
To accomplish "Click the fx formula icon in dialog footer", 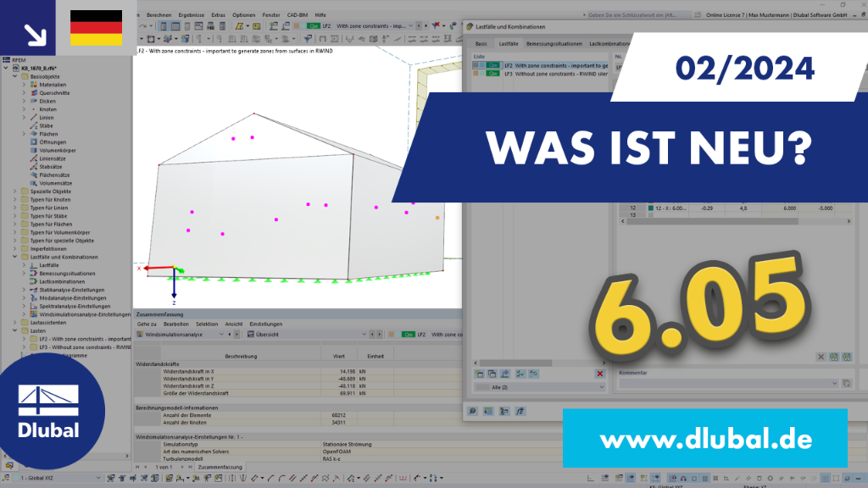I will pos(520,411).
